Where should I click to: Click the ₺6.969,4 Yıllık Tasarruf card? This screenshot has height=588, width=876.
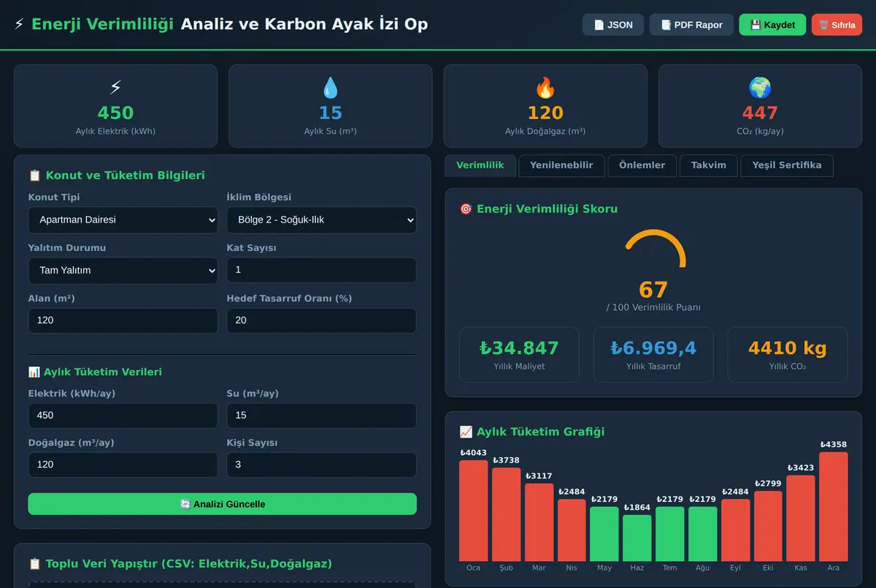653,355
